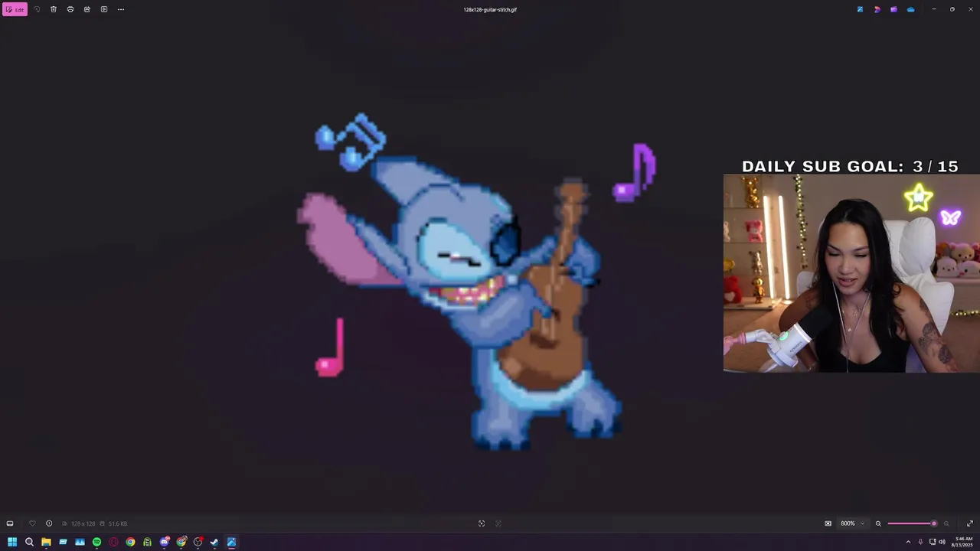Switch to the Photos app taskbar icon
This screenshot has width=980, height=551.
point(231,542)
